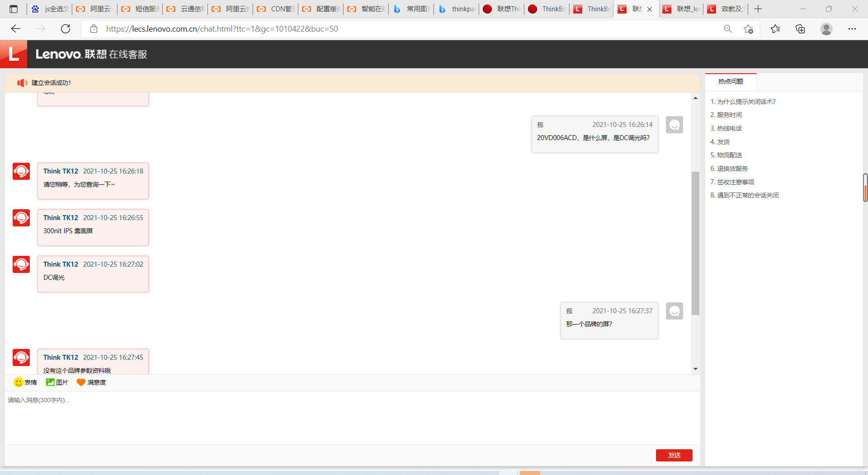Click the browser back arrow

click(16, 29)
